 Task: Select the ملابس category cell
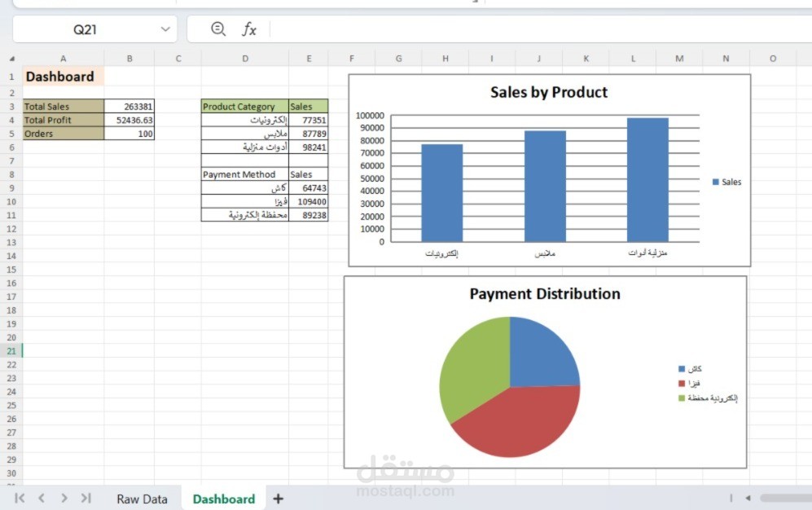(x=245, y=134)
